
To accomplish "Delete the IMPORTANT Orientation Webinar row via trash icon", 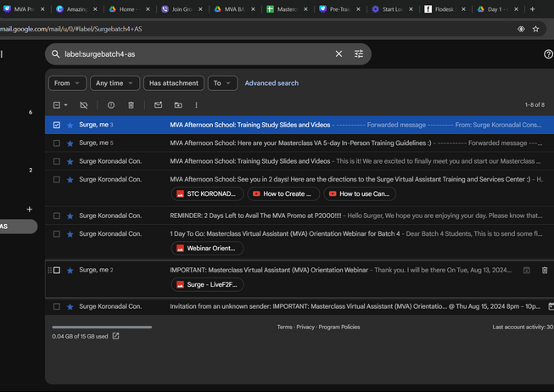I will (x=545, y=271).
